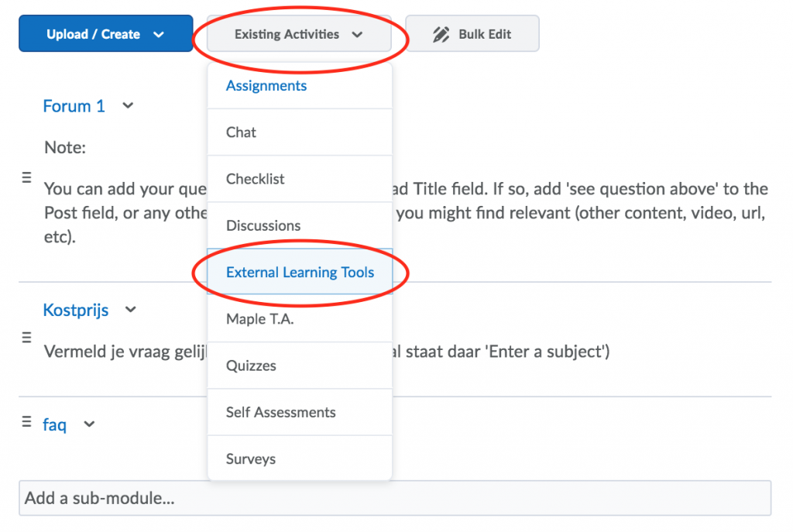Click the drag handle beside Forum 1 note
Image resolution: width=793 pixels, height=532 pixels.
[26, 177]
